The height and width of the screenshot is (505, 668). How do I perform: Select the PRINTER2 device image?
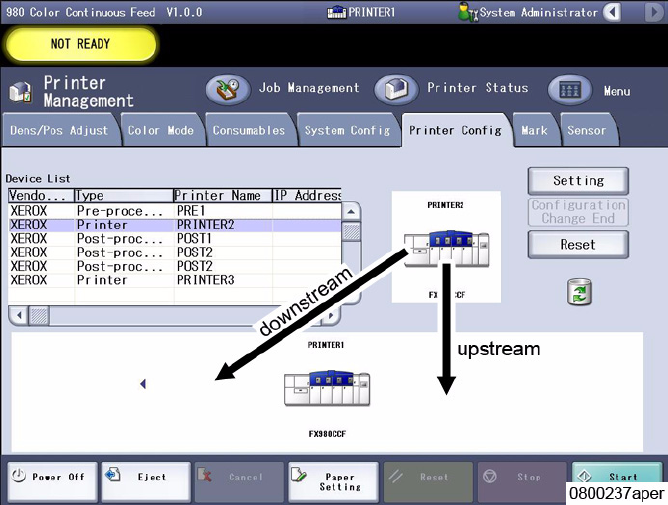click(x=446, y=249)
